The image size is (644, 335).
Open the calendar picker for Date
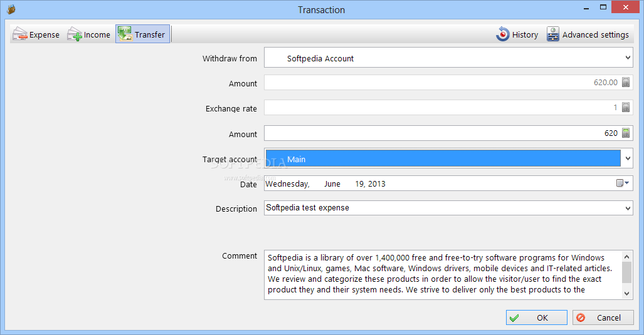point(623,183)
